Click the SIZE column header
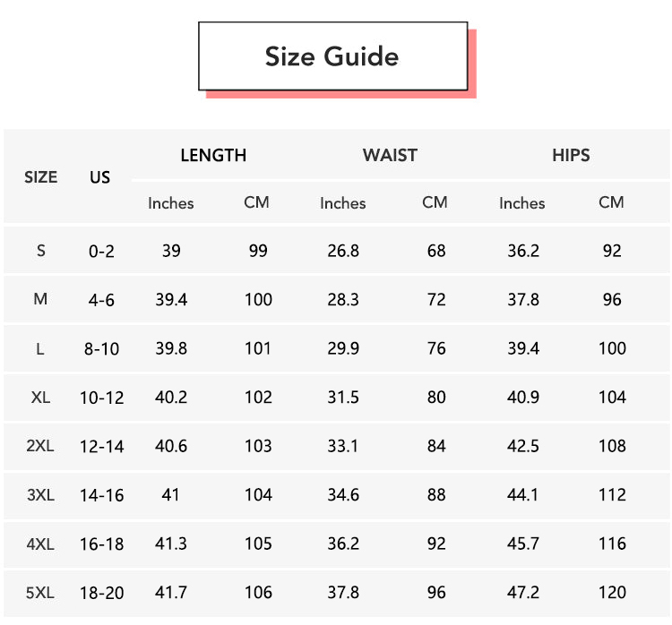This screenshot has height=625, width=672. tap(40, 177)
